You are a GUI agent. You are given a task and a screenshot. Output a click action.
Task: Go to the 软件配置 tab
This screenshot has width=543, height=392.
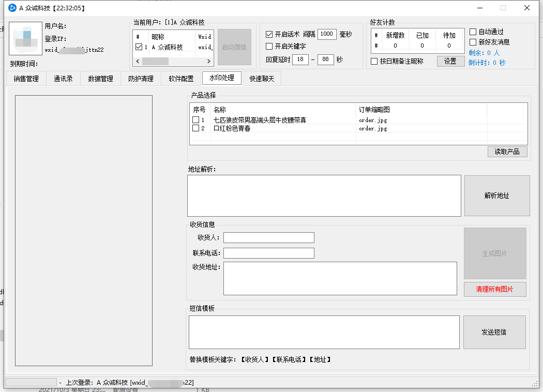click(x=181, y=79)
